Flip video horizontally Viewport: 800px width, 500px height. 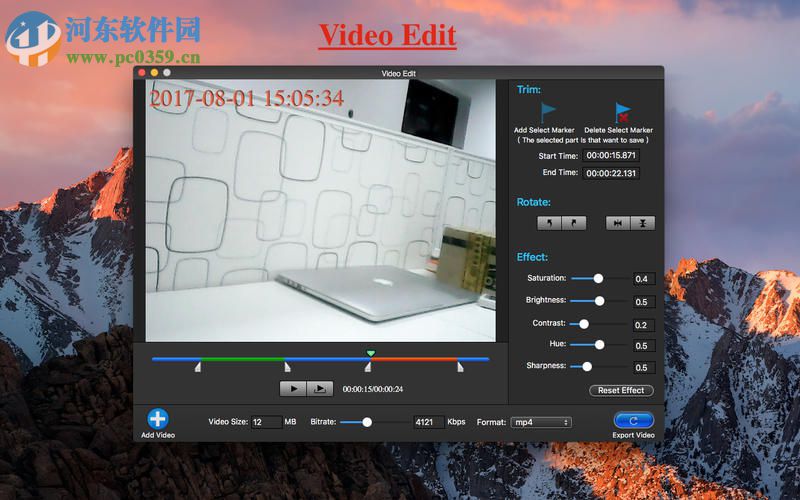(618, 223)
